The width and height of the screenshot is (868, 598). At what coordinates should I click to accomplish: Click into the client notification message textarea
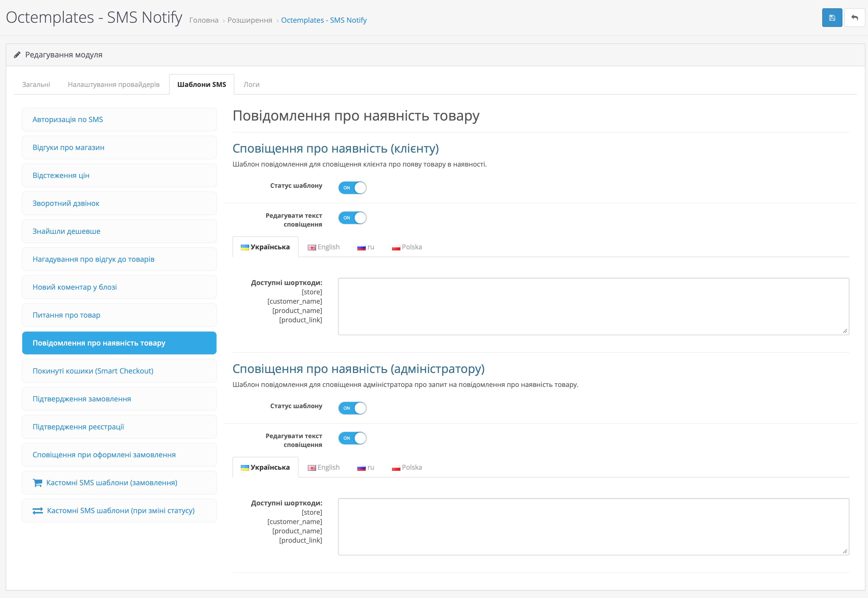tap(593, 306)
